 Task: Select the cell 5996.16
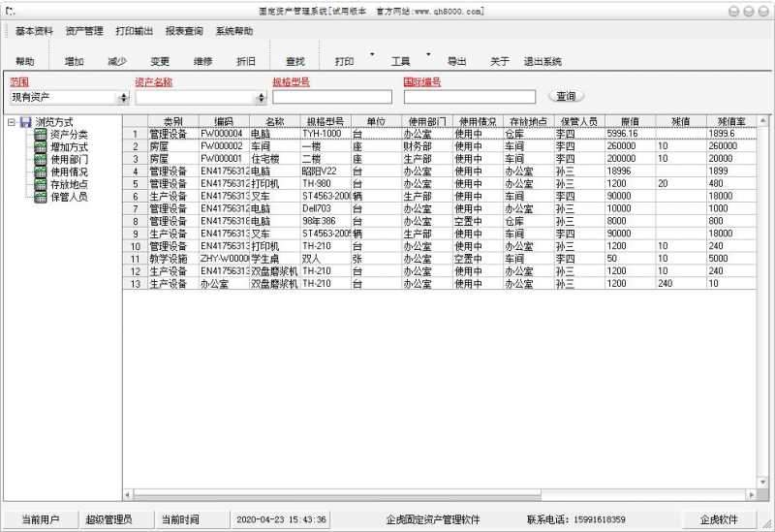631,134
